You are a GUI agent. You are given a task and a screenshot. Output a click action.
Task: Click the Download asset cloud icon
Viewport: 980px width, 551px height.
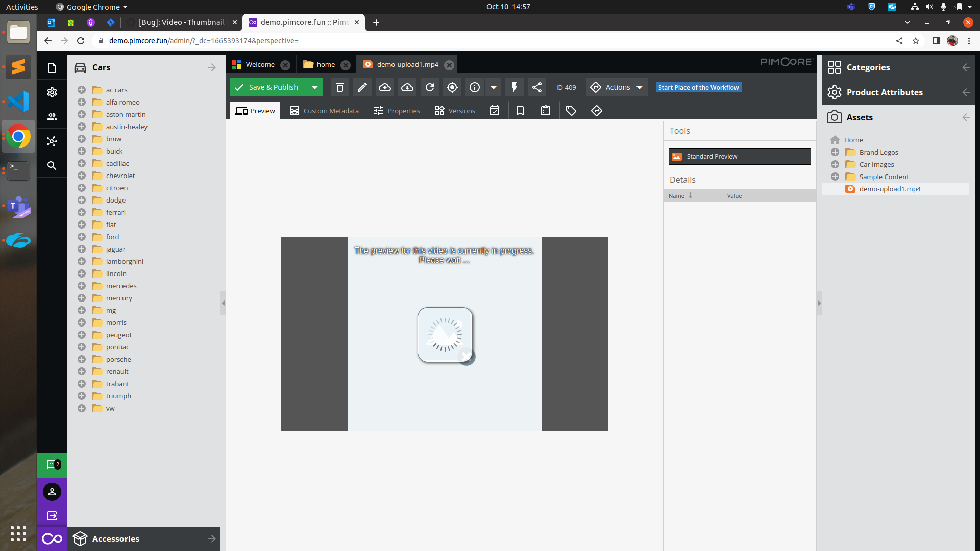407,87
